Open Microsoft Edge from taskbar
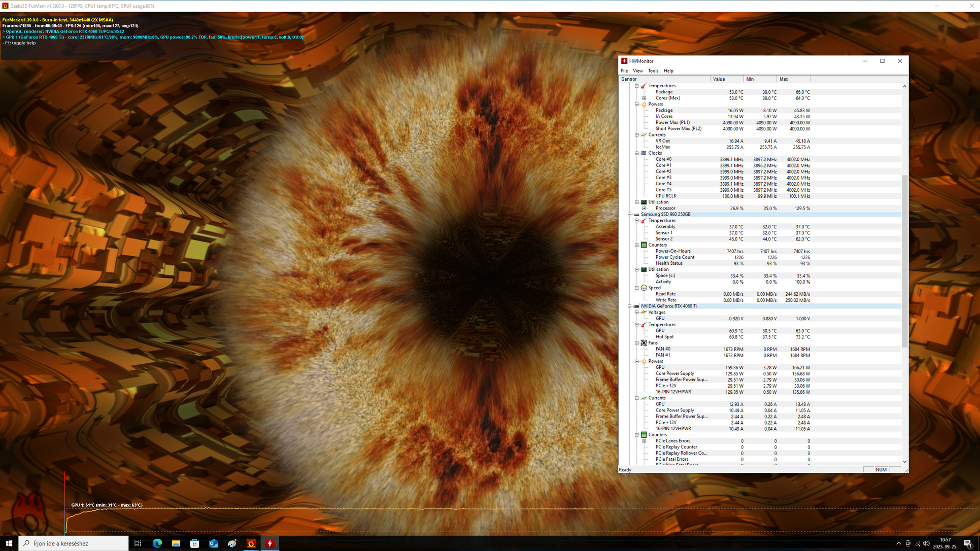The height and width of the screenshot is (551, 980). [157, 543]
